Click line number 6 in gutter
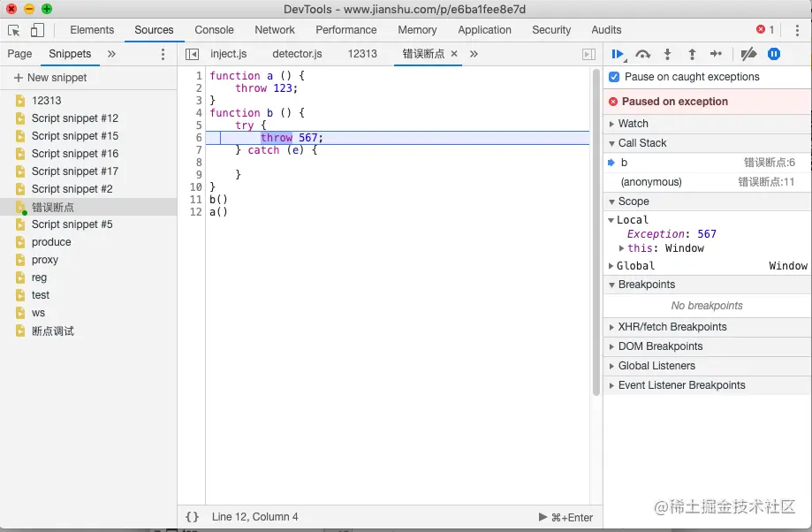Viewport: 812px width, 532px height. click(x=198, y=138)
